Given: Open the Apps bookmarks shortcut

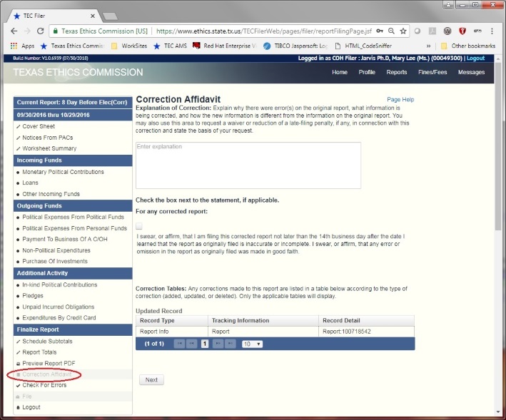Looking at the screenshot, I should tap(23, 46).
